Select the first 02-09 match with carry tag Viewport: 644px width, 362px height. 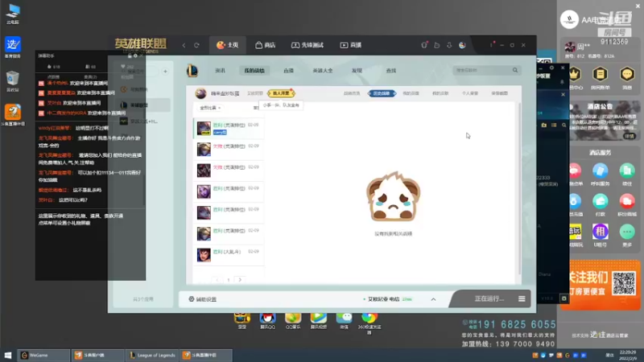point(229,128)
